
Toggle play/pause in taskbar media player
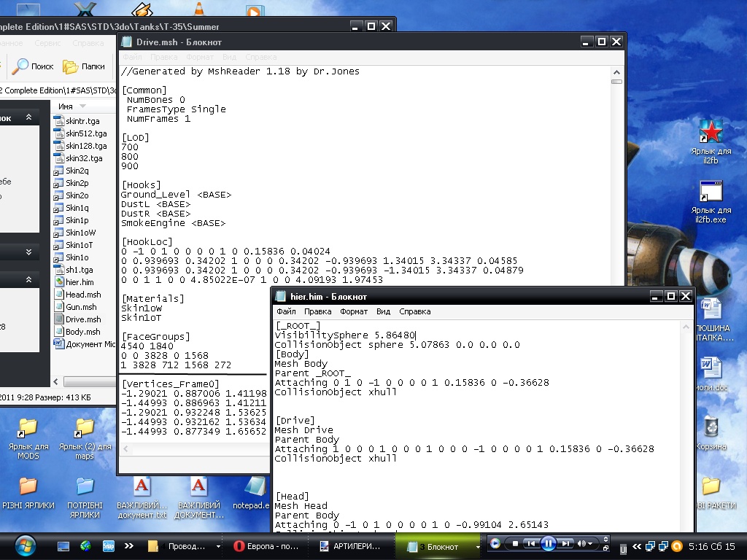(x=548, y=543)
